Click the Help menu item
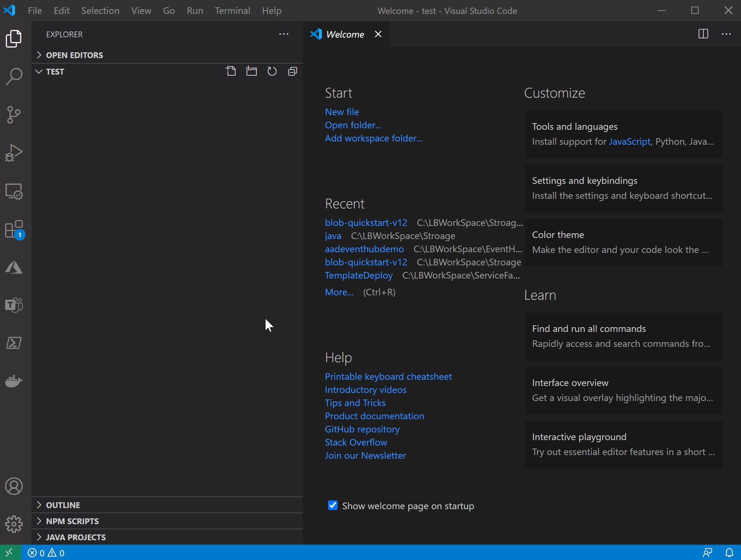Screen dimensions: 741x560 pos(272,11)
